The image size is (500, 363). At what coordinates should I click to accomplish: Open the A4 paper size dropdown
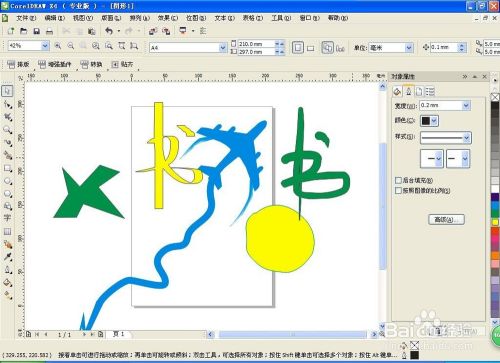tap(223, 48)
